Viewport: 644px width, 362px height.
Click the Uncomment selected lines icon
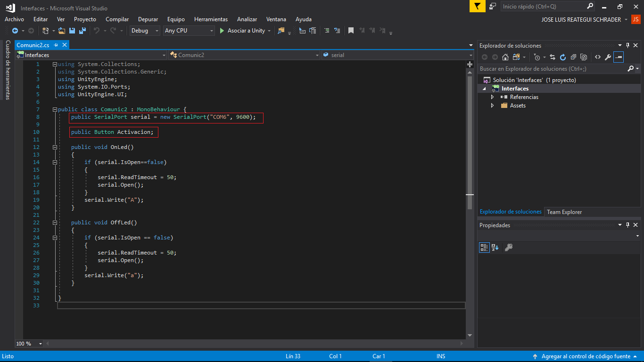337,31
